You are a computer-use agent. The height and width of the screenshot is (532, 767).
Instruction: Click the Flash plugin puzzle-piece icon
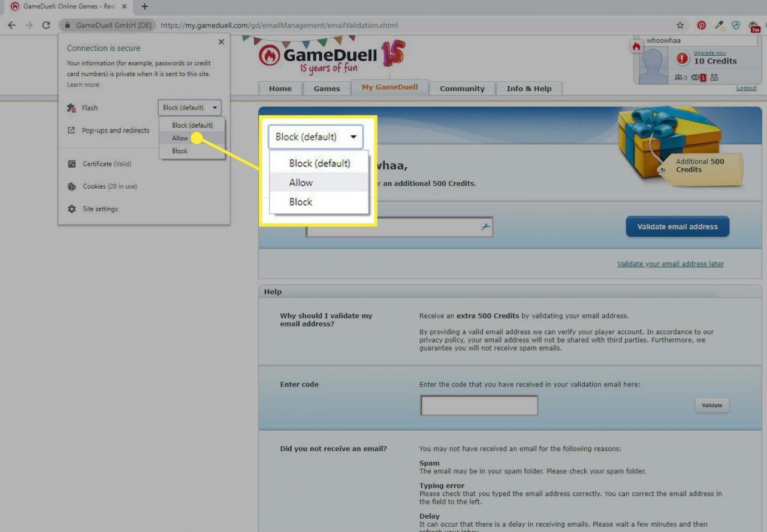[x=71, y=108]
